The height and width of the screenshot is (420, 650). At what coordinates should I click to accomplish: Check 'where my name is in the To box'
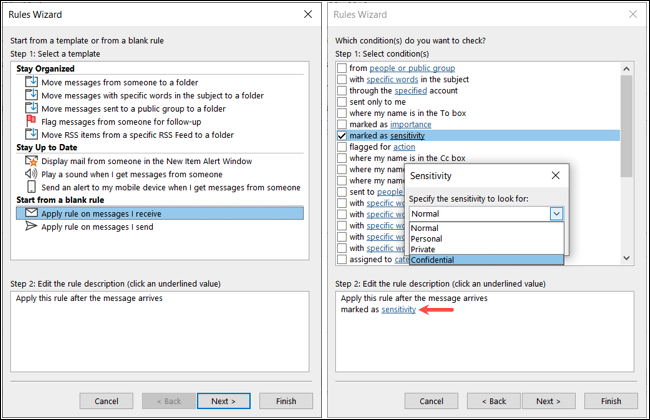[342, 113]
